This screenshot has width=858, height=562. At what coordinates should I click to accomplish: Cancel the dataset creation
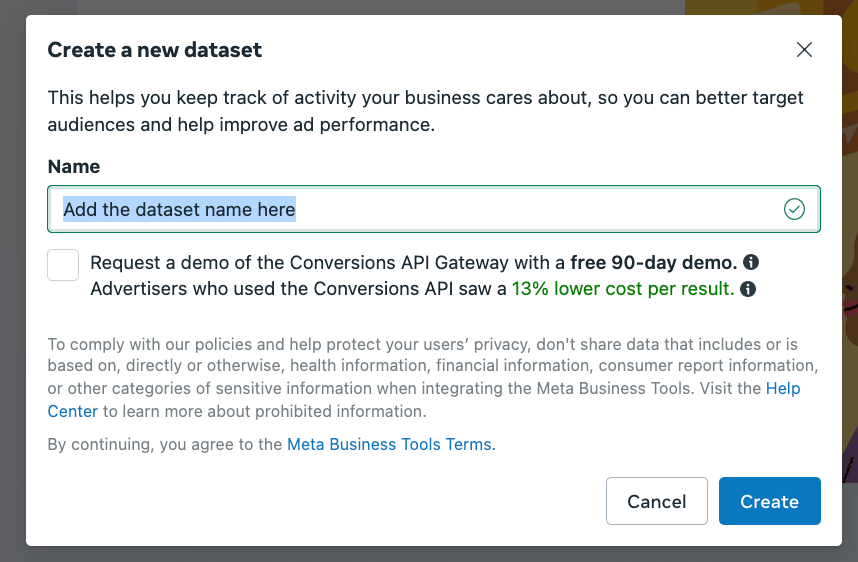(657, 501)
